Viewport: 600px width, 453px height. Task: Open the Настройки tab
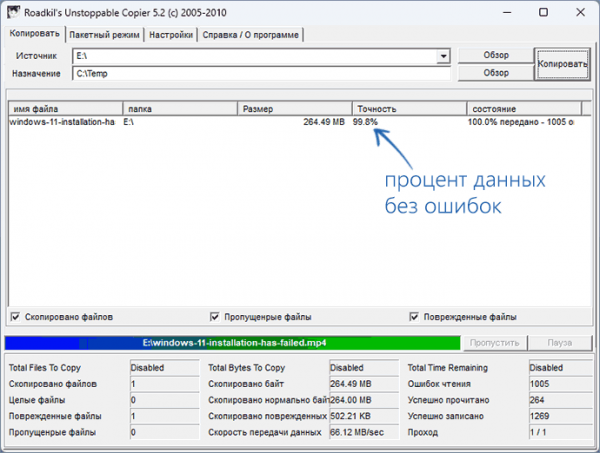[171, 35]
